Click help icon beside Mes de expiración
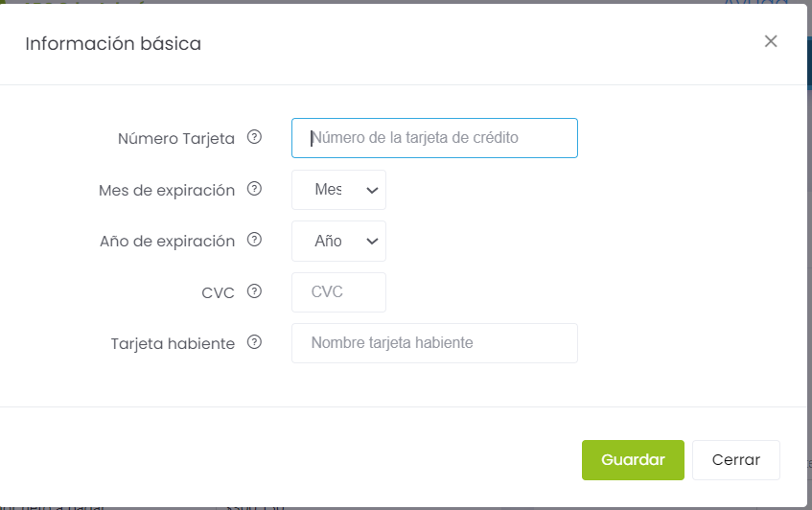Screen dimensions: 812x510 pyautogui.click(x=254, y=189)
